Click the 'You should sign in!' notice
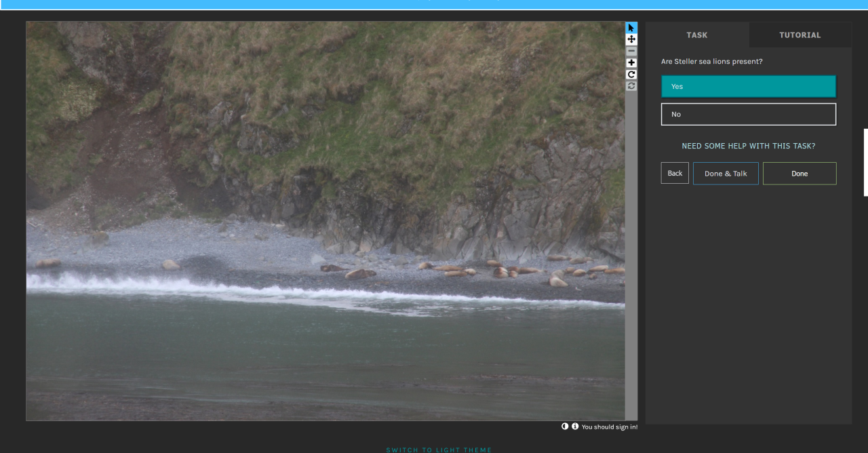Screen dimensions: 868x453 coord(610,427)
